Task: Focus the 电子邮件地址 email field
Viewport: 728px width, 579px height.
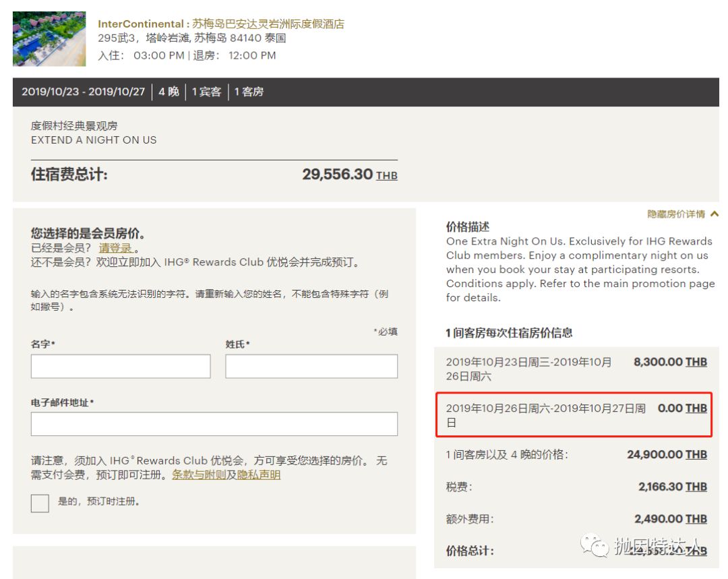Action: click(214, 424)
